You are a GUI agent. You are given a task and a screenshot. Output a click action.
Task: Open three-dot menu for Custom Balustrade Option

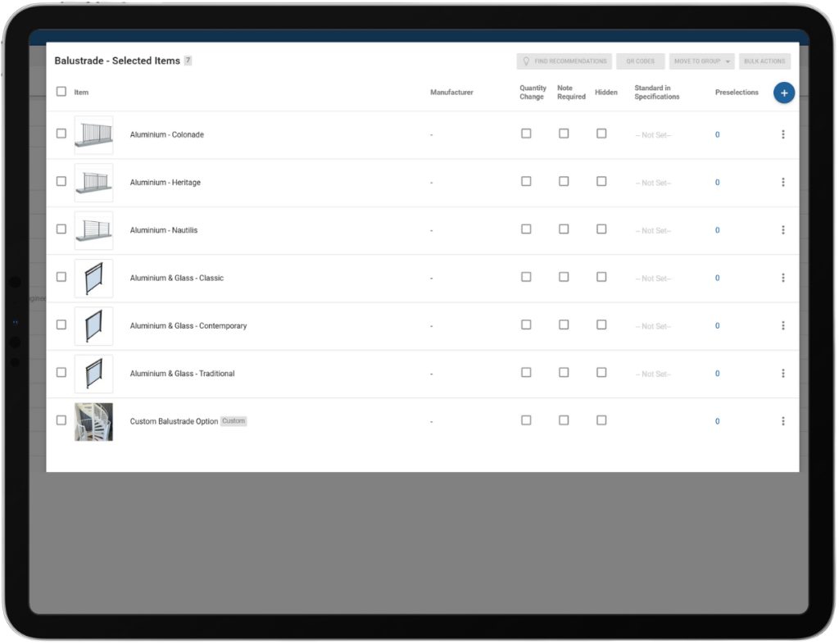(x=783, y=421)
